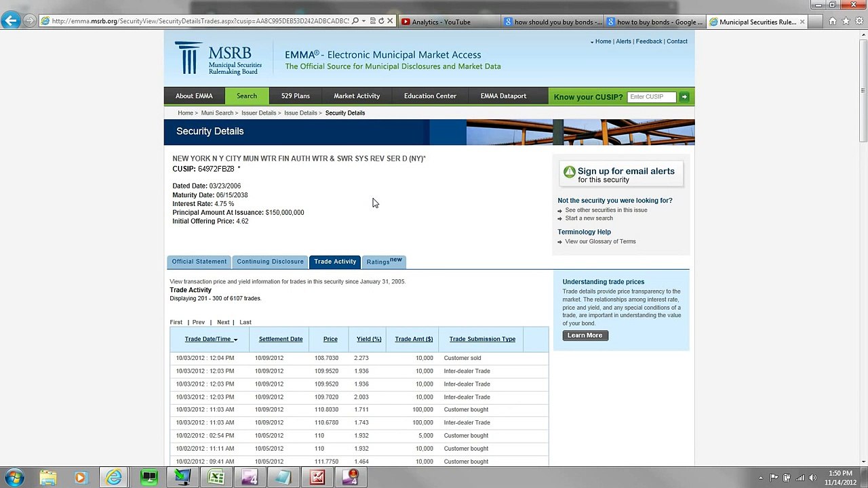Open the Windows Start menu

14,478
